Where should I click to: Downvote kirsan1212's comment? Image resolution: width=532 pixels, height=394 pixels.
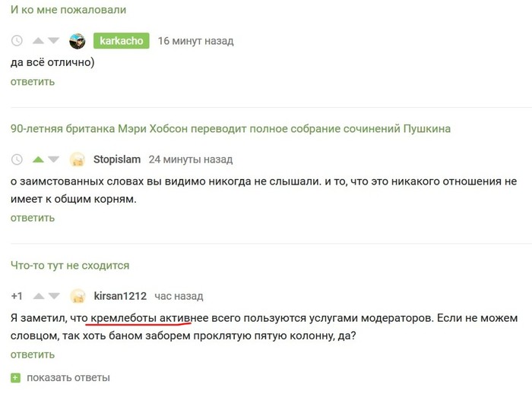click(53, 296)
